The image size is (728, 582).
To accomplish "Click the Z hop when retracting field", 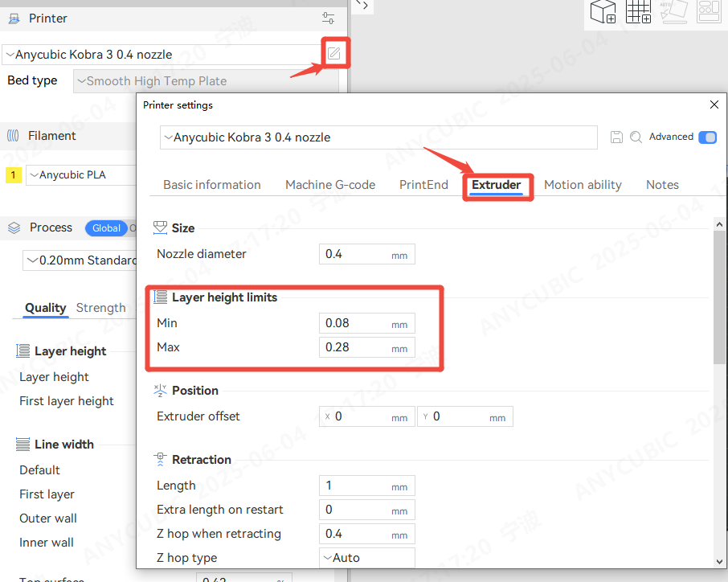I will pyautogui.click(x=366, y=534).
